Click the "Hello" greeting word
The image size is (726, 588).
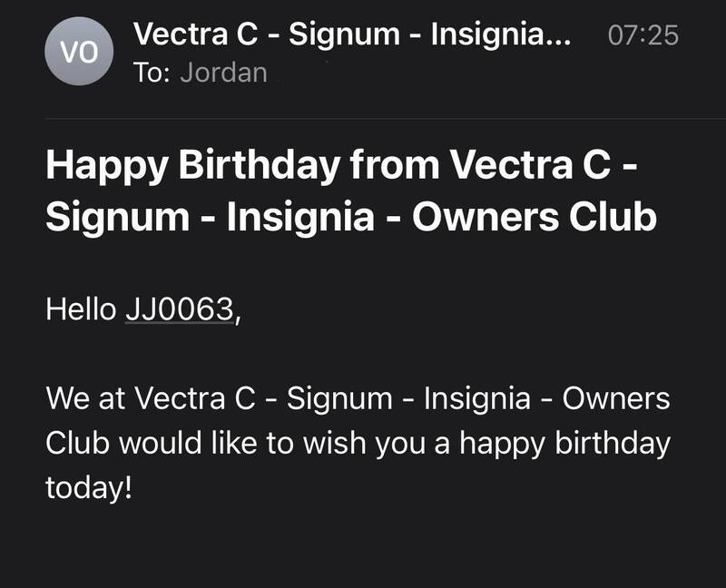coord(80,310)
